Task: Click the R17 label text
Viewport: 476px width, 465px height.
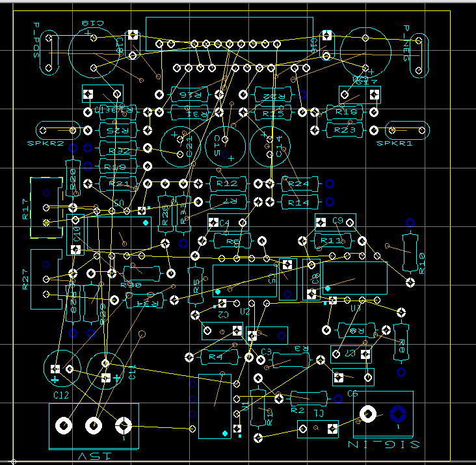Action: tap(25, 209)
